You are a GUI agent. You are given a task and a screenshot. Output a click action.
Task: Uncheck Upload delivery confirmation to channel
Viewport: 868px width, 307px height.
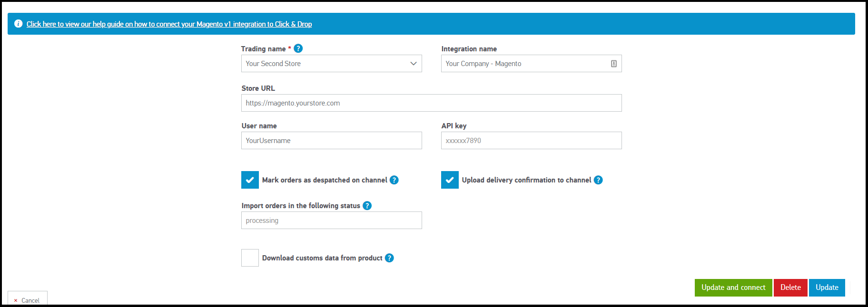click(x=450, y=180)
